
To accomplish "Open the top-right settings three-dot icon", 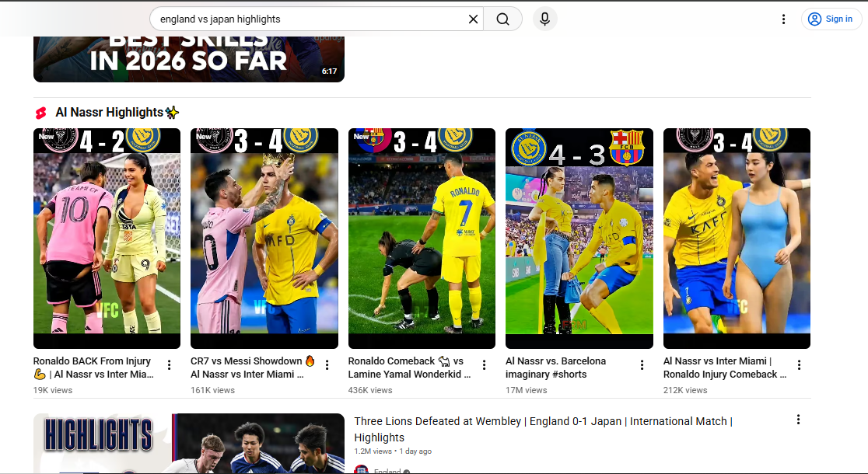I will [x=783, y=19].
